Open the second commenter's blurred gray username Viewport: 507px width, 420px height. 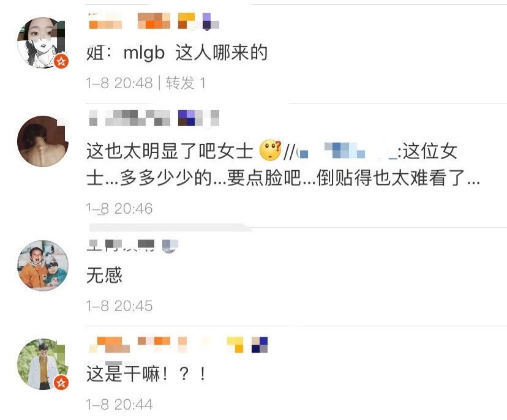pyautogui.click(x=130, y=118)
